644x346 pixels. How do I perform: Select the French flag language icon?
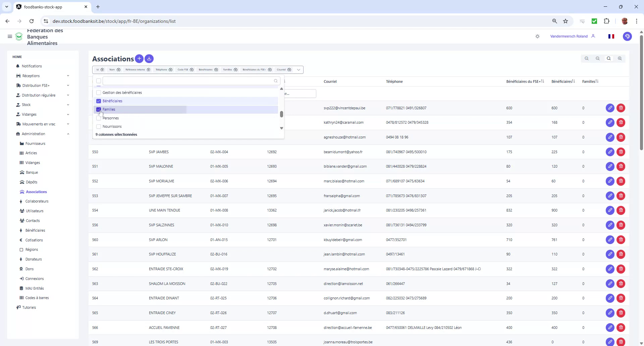611,36
